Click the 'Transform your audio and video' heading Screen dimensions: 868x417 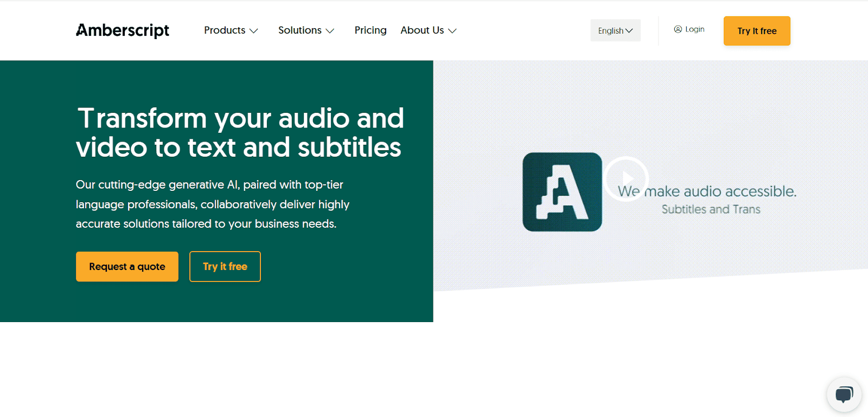240,133
